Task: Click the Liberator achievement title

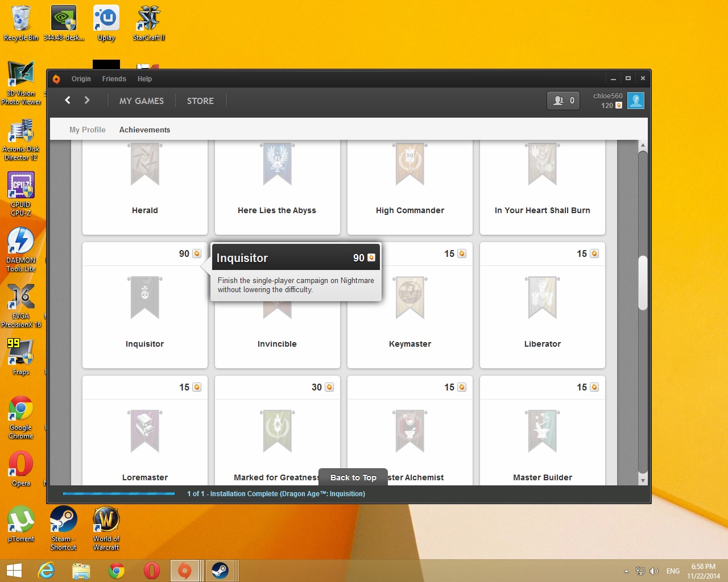Action: point(543,344)
